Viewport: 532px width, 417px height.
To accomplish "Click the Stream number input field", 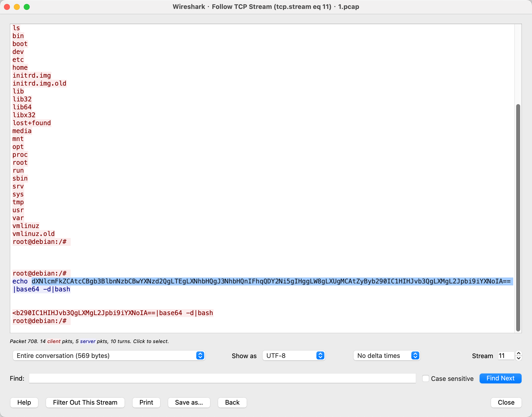I will (506, 356).
